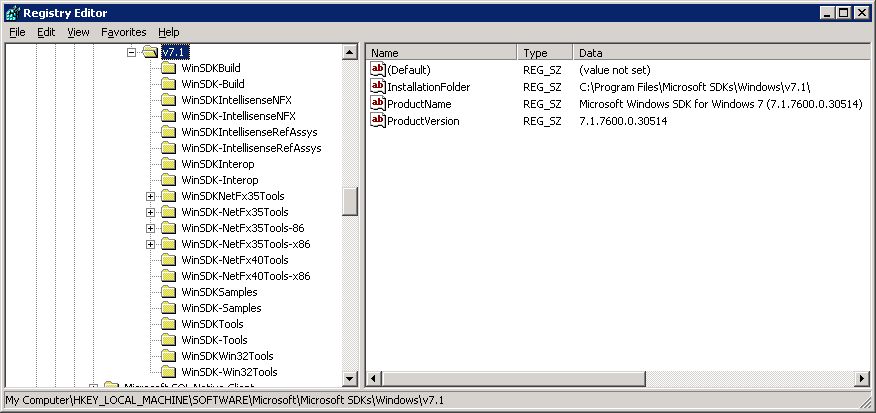This screenshot has width=876, height=413.
Task: Click the values pane horizontal scrollbar thumb
Action: 513,379
